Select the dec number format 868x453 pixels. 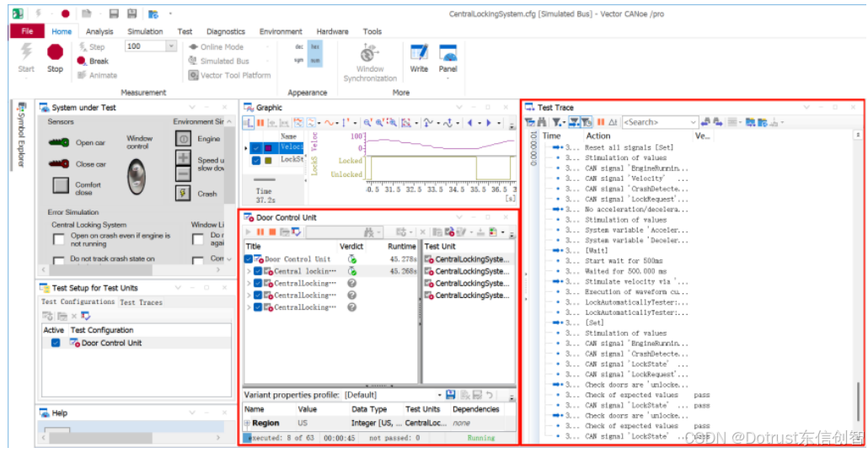(x=299, y=47)
